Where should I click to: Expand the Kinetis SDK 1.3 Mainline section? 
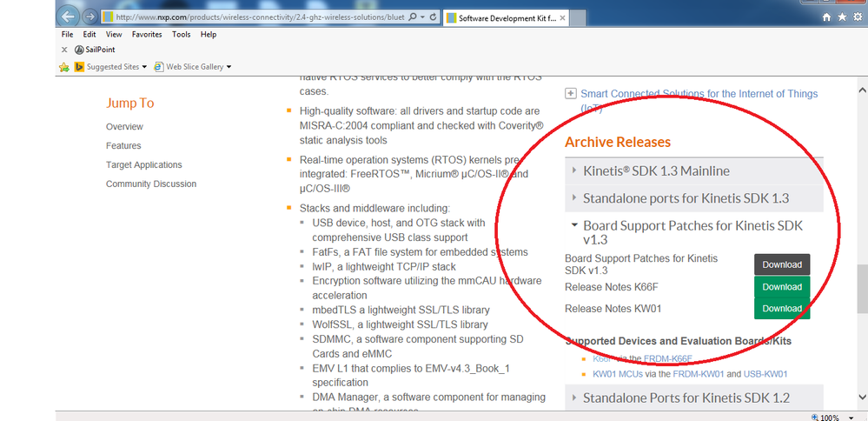(x=694, y=171)
